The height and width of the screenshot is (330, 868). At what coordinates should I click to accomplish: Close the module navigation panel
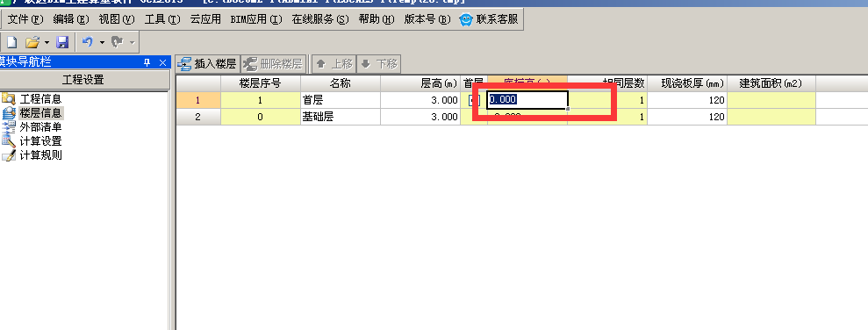tap(162, 62)
